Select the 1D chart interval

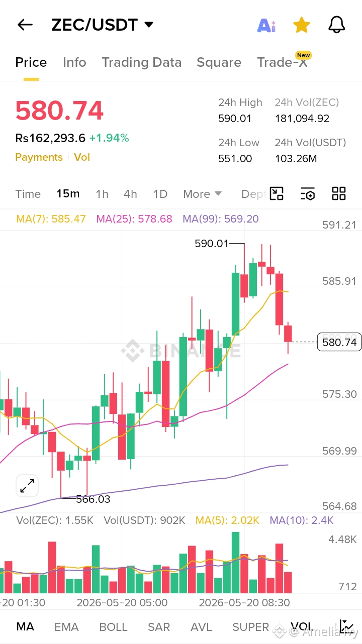[160, 194]
